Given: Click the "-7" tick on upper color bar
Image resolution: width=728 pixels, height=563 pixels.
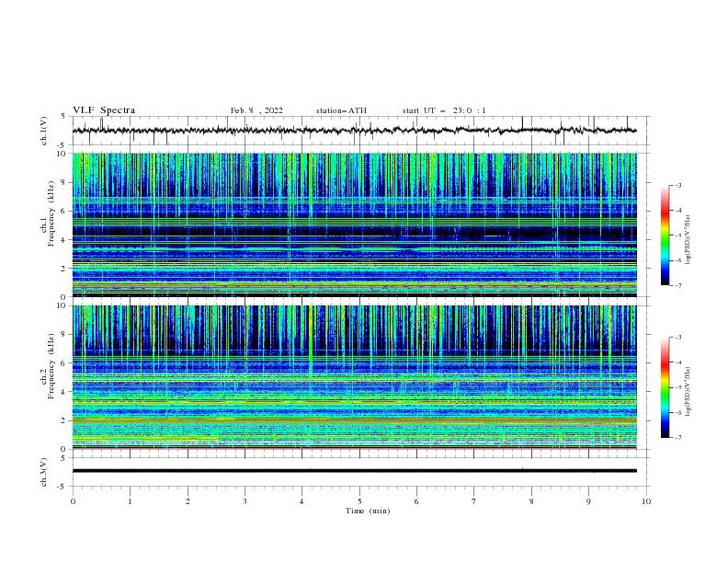Looking at the screenshot, I should [x=677, y=285].
